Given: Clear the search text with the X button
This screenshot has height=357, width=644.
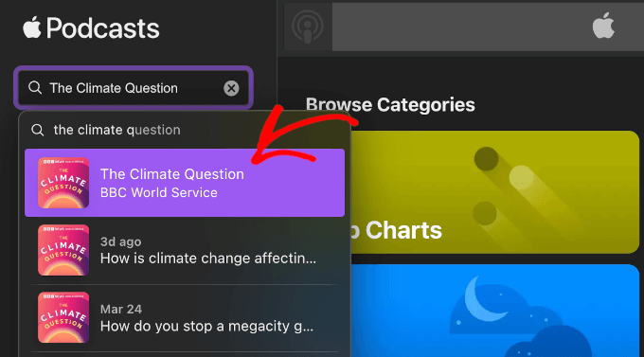Looking at the screenshot, I should click(231, 88).
